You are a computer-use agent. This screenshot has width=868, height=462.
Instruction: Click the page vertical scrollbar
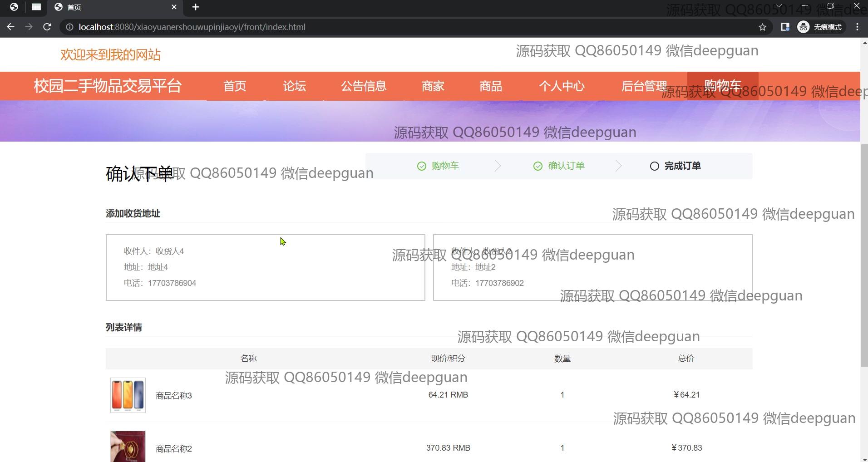[864, 254]
